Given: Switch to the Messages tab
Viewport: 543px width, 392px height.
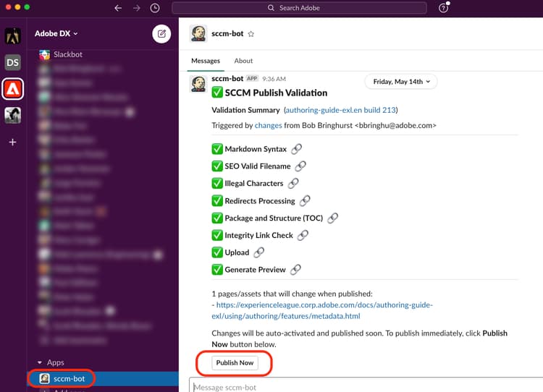Looking at the screenshot, I should (206, 61).
